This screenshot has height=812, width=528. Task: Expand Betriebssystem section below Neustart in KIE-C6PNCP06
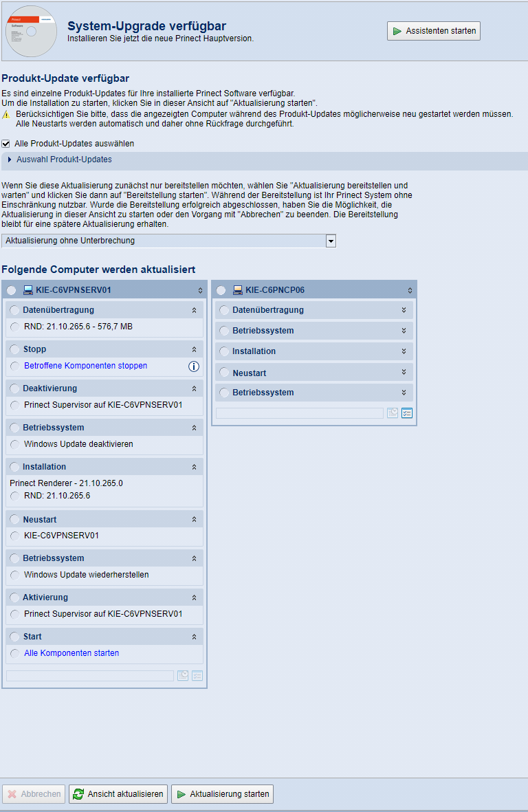(x=404, y=393)
